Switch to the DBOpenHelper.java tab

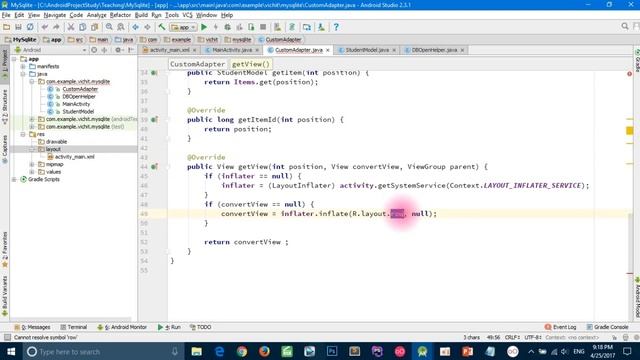pyautogui.click(x=434, y=50)
